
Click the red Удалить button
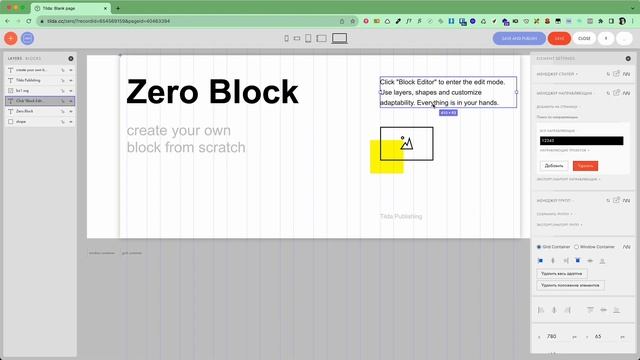(585, 166)
